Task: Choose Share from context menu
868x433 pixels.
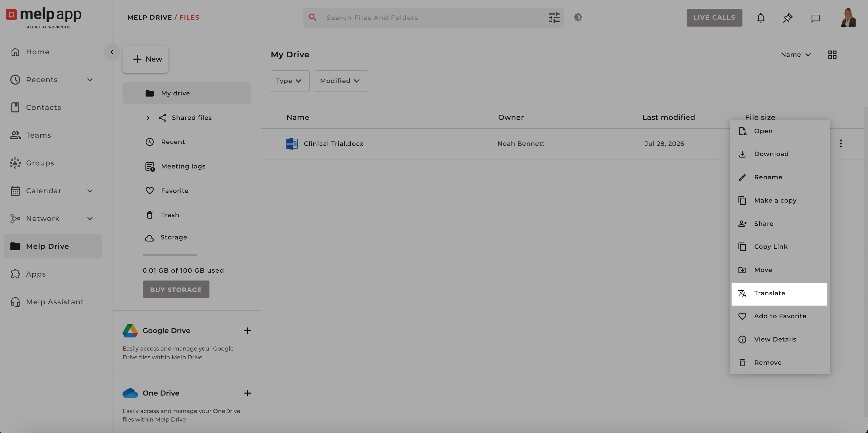Action: click(779, 224)
